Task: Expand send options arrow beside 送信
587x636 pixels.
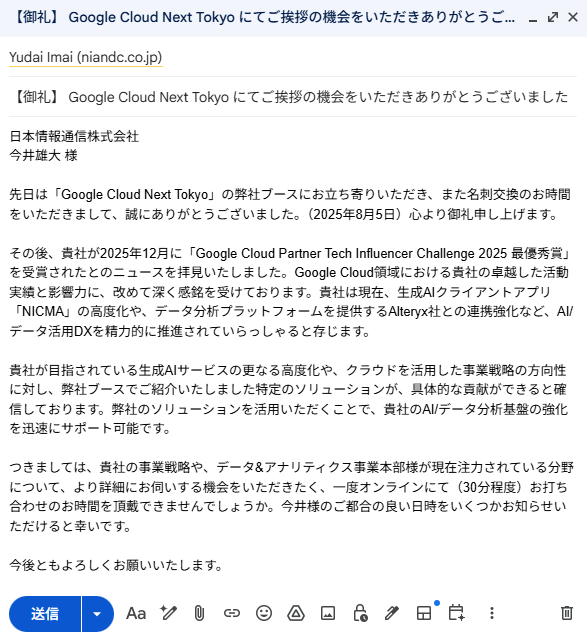Action: point(97,614)
